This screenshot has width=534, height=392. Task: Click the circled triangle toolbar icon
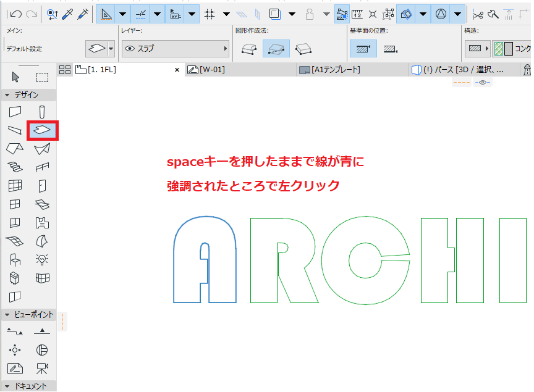point(441,14)
